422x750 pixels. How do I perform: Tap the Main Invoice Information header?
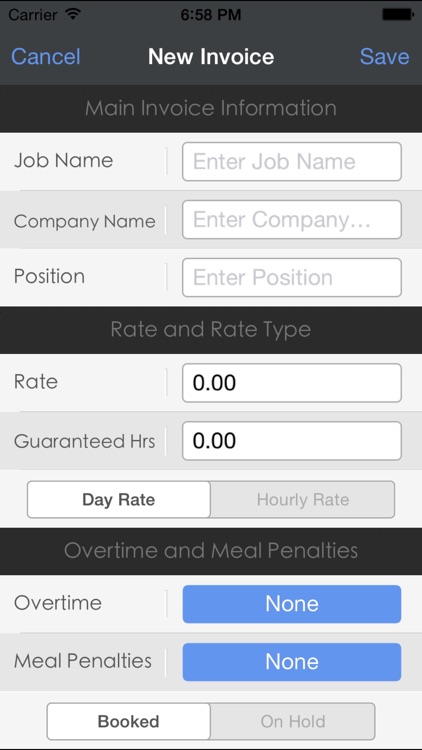tap(211, 109)
